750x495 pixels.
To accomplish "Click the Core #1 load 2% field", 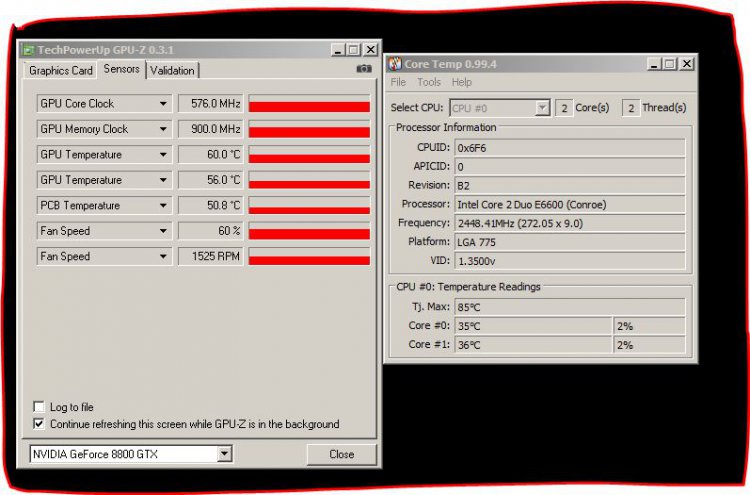I will pyautogui.click(x=649, y=344).
